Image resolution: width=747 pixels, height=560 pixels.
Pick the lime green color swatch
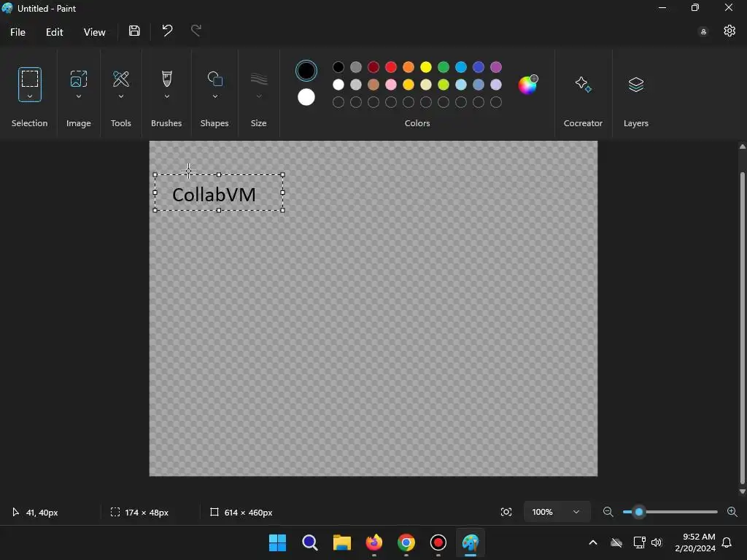443,85
